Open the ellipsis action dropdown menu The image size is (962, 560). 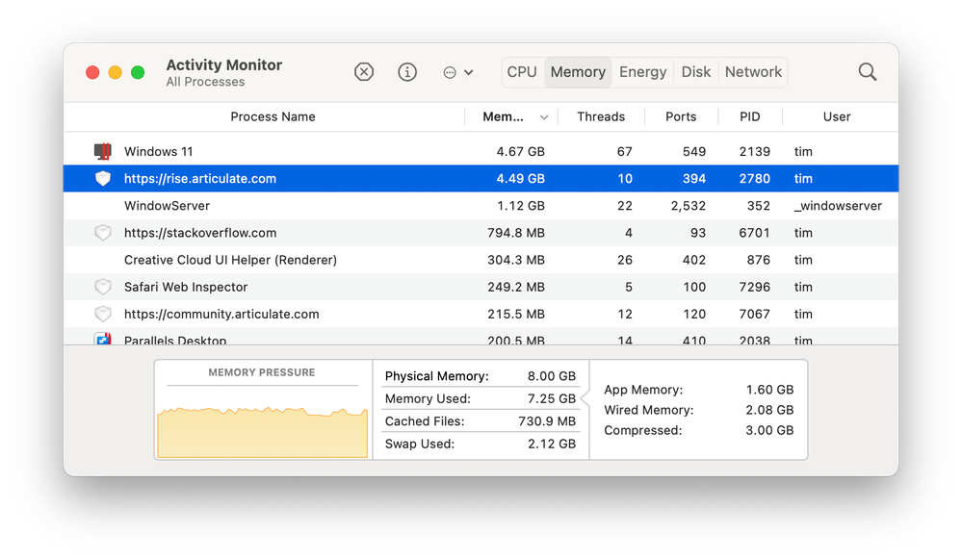click(x=457, y=72)
